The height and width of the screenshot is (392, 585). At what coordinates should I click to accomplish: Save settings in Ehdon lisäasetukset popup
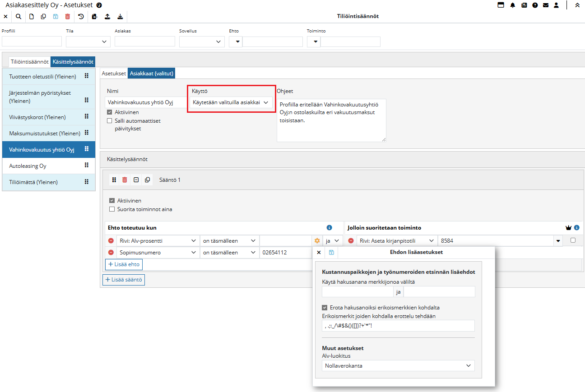[x=331, y=253]
